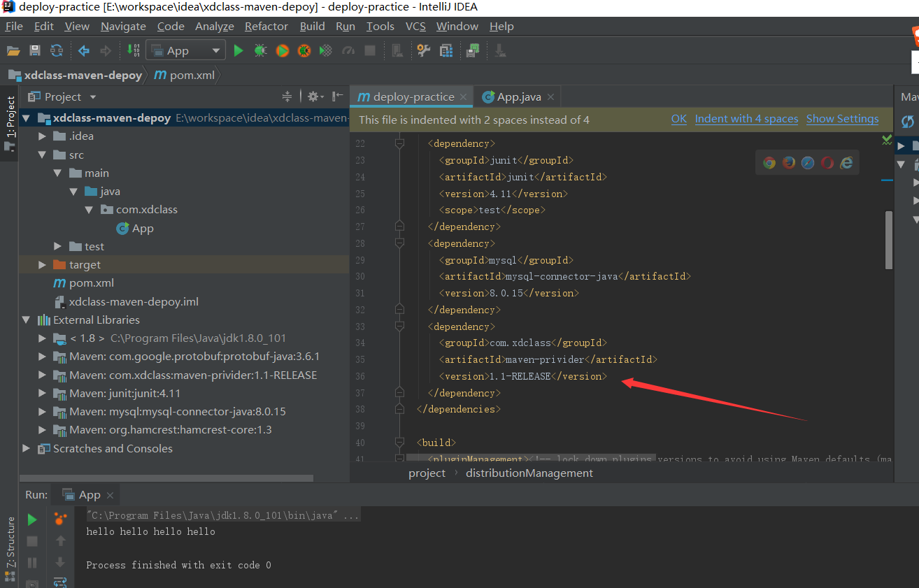Image resolution: width=919 pixels, height=588 pixels.
Task: Expand the target folder
Action: click(x=43, y=264)
